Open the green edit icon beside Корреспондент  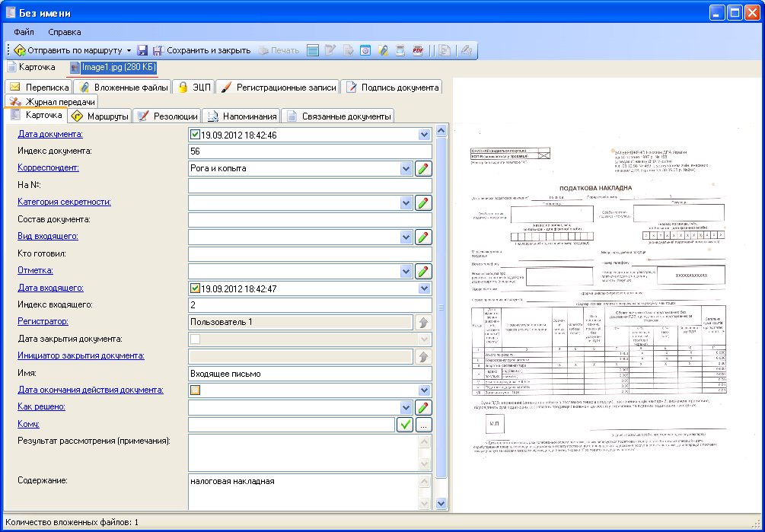click(x=424, y=168)
